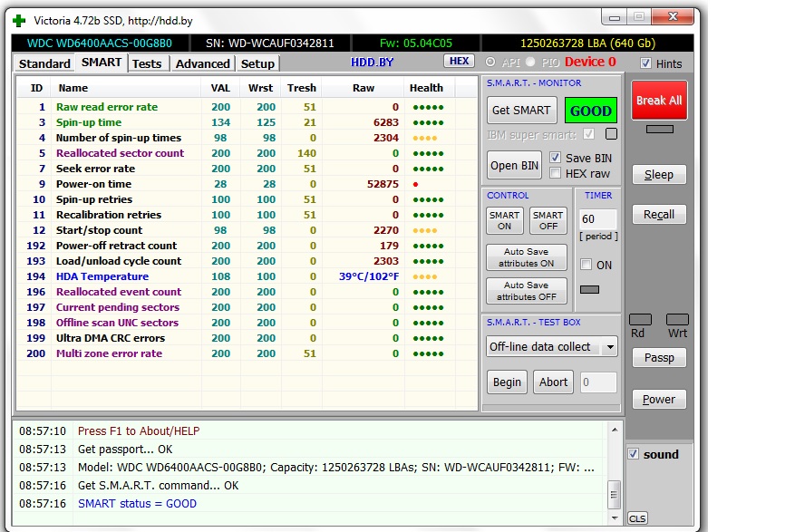The width and height of the screenshot is (795, 532).
Task: Open the Tests tab
Action: (x=147, y=63)
